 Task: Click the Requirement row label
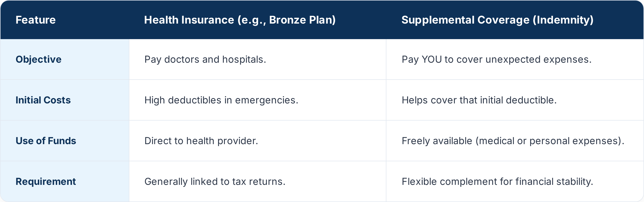point(46,182)
